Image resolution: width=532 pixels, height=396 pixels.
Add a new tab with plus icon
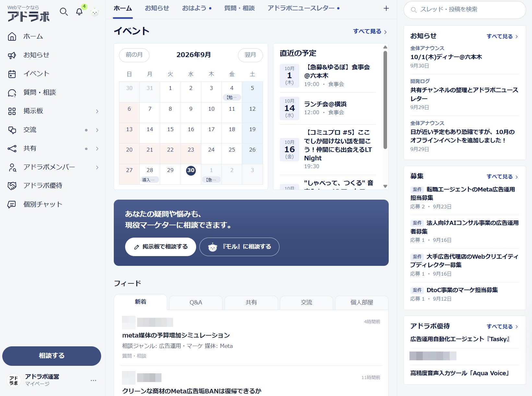(386, 8)
